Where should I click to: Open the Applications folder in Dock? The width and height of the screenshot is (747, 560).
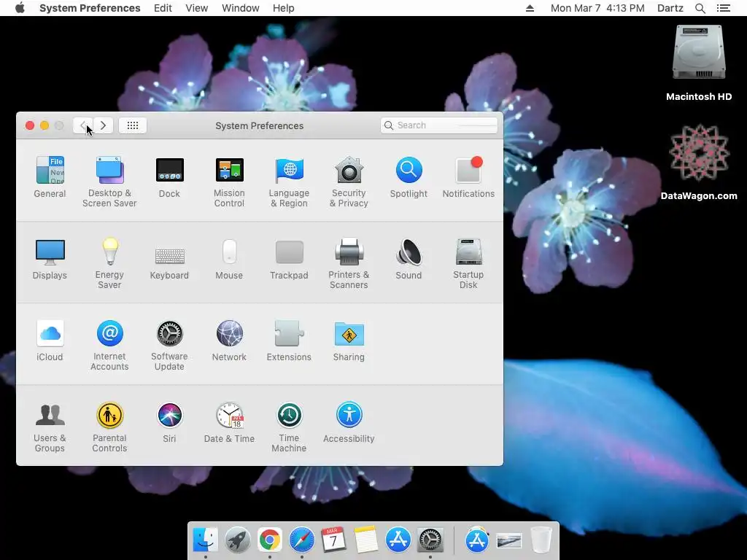477,540
